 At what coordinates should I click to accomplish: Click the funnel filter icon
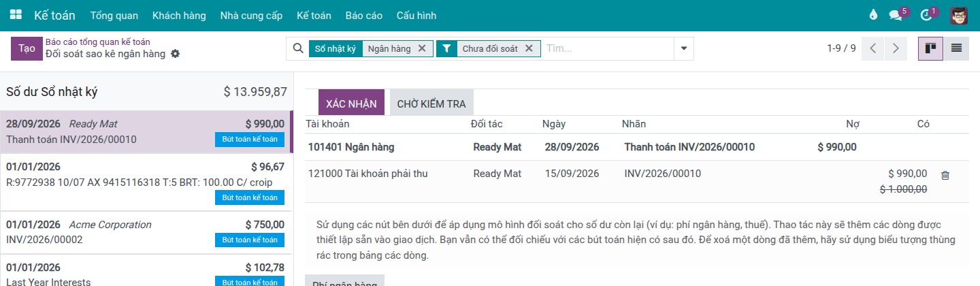(446, 48)
